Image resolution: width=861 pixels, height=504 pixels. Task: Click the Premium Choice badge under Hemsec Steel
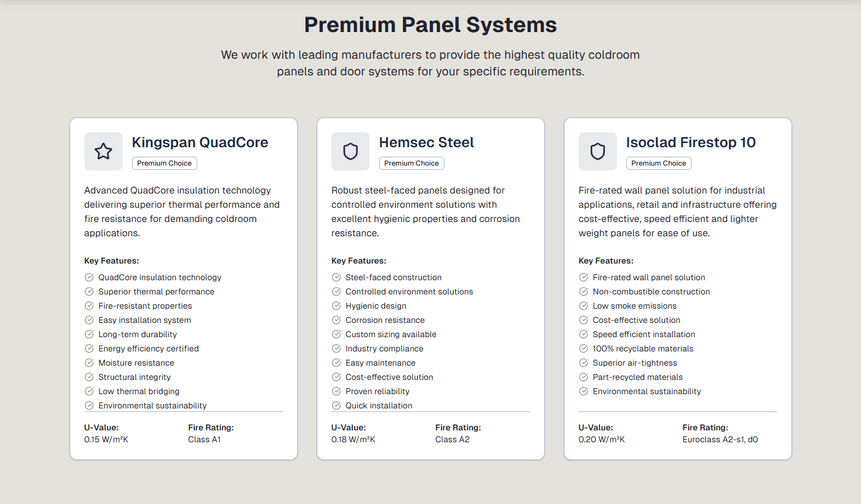coord(412,163)
